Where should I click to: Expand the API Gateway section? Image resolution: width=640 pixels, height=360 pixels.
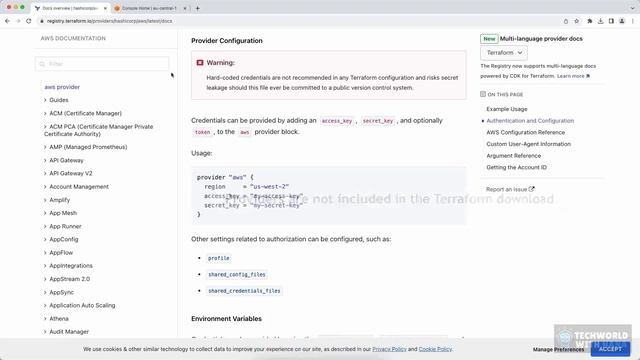(x=64, y=160)
